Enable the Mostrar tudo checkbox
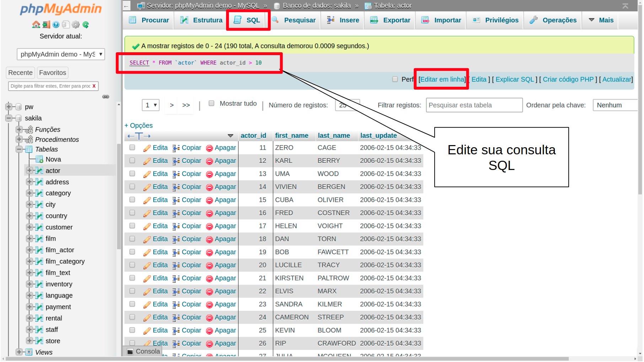Viewport: 644px width, 362px height. pyautogui.click(x=211, y=103)
